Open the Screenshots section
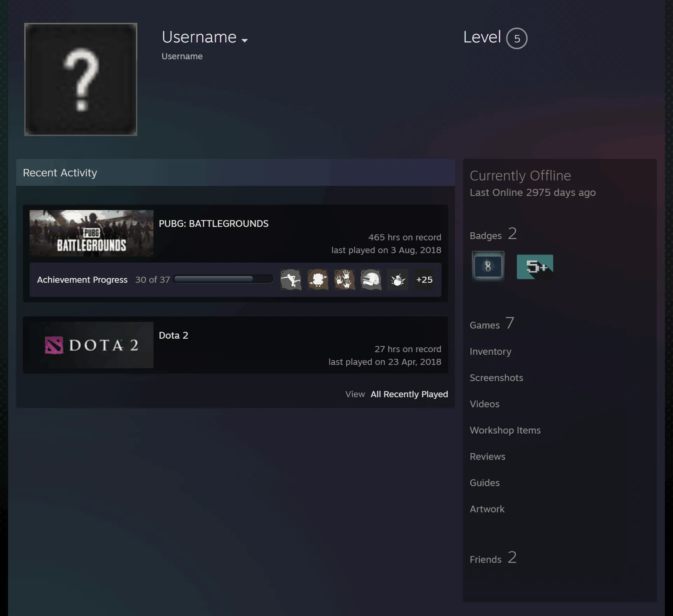 496,378
